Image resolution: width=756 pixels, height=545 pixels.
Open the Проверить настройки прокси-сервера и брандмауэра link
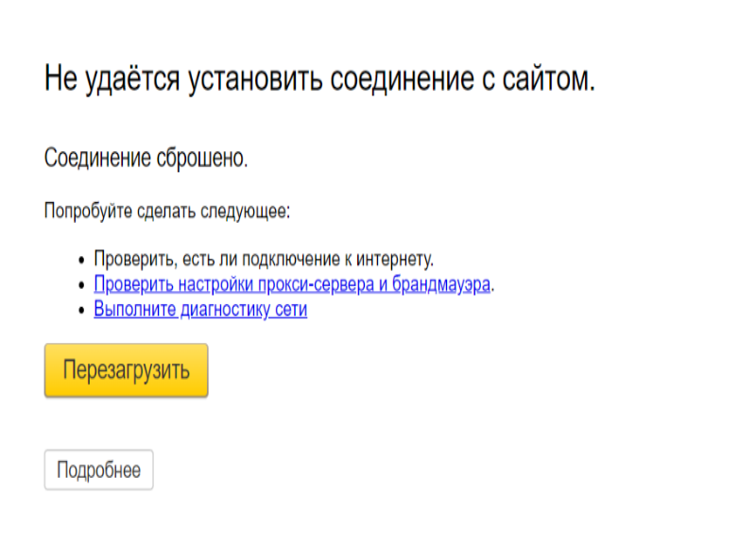click(x=291, y=284)
